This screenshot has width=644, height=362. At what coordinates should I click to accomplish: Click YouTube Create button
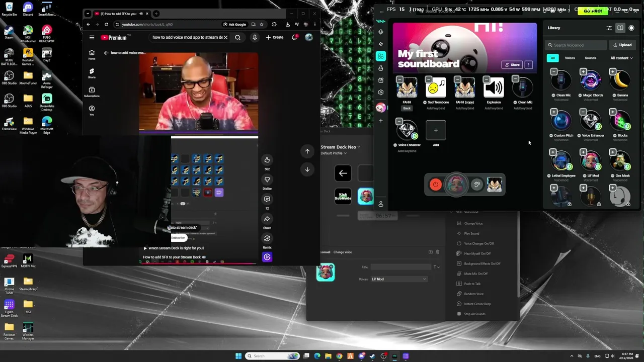click(275, 37)
